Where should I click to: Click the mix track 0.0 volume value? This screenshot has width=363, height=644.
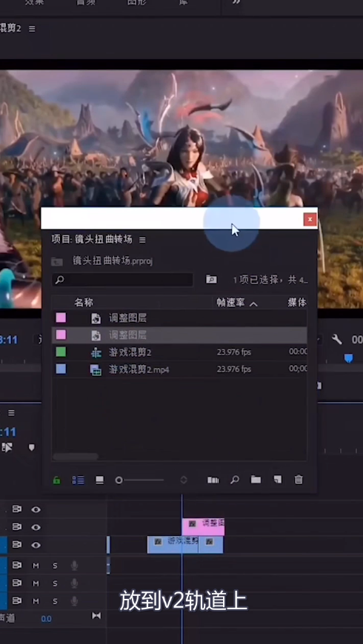pyautogui.click(x=47, y=619)
